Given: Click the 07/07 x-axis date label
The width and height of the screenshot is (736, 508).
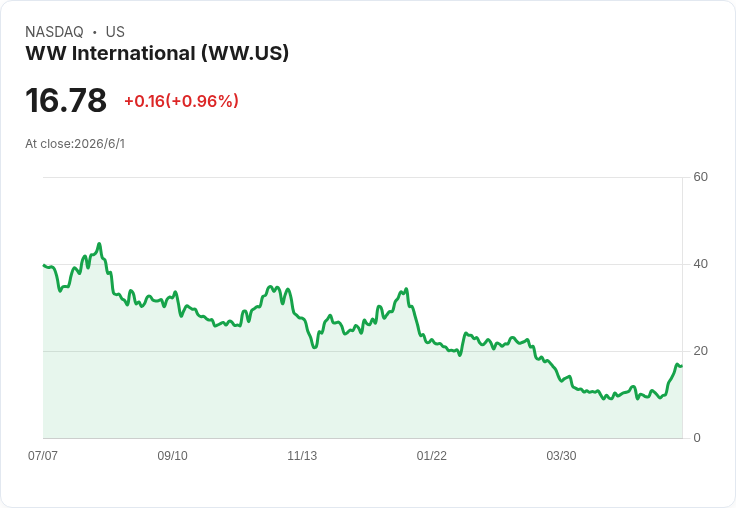Looking at the screenshot, I should (43, 455).
